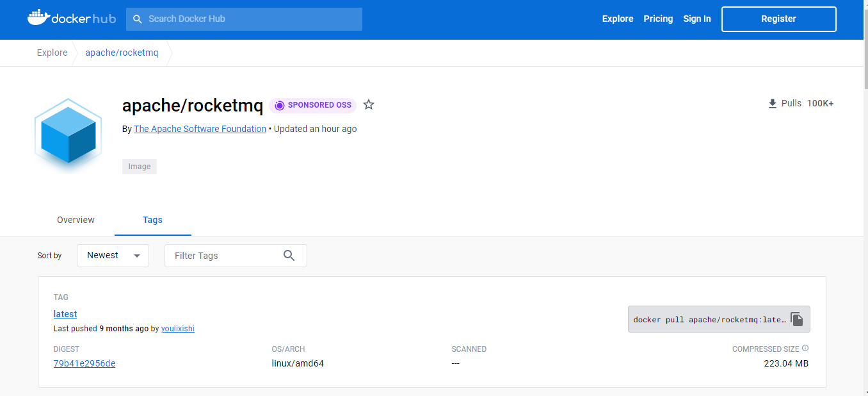This screenshot has height=396, width=868.
Task: Click the Filter Tags magnifier icon
Action: tap(289, 256)
